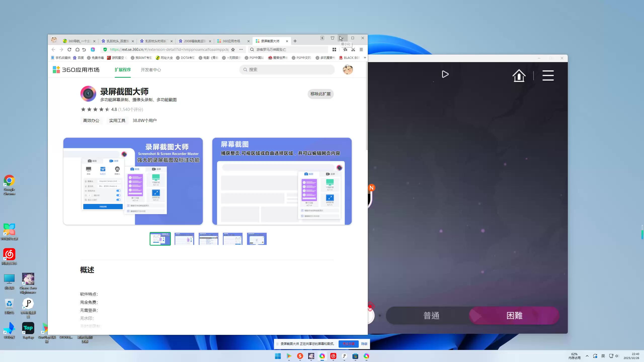Image resolution: width=644 pixels, height=362 pixels.
Task: Expand the bookmarks bar overflow chevron
Action: point(365,58)
